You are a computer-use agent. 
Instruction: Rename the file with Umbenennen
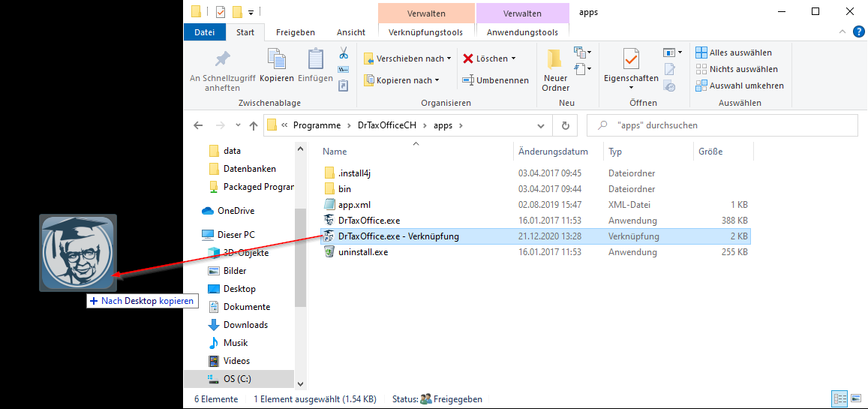click(495, 80)
